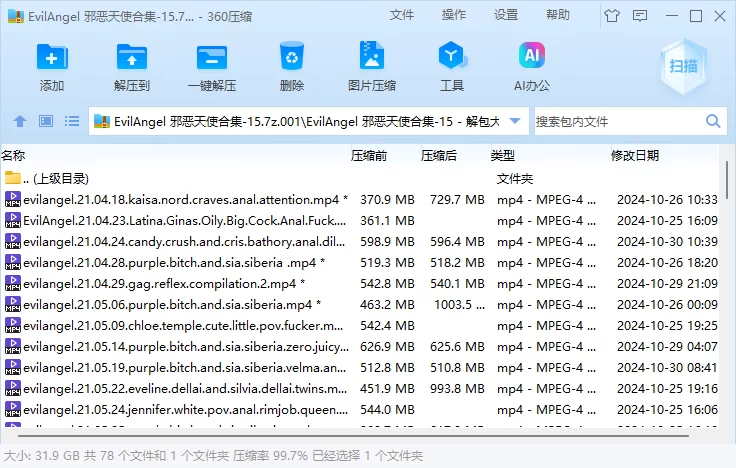Click the skin (shirt) icon in title bar
This screenshot has height=468, width=736.
(612, 16)
